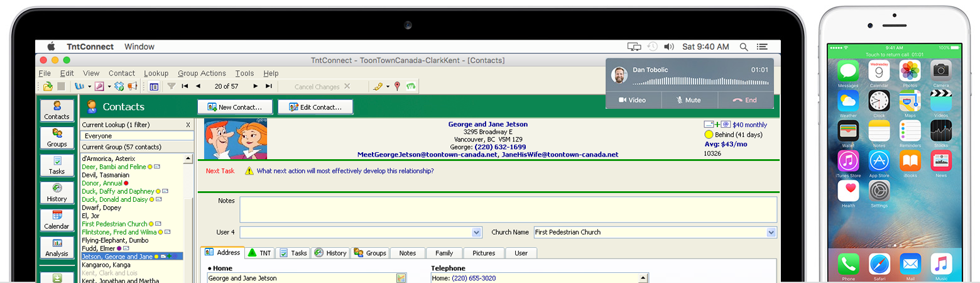Open the Calendar view in the sidebar
The width and height of the screenshot is (980, 283).
tap(57, 219)
